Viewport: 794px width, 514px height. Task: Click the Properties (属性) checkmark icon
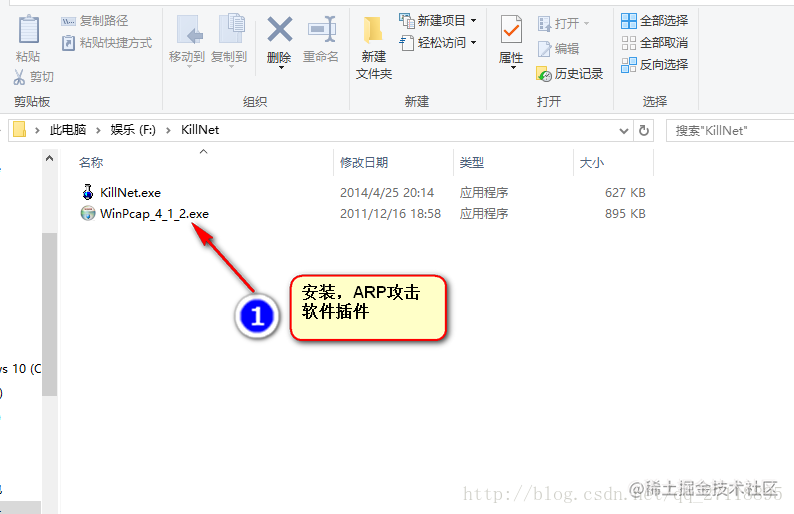click(511, 29)
